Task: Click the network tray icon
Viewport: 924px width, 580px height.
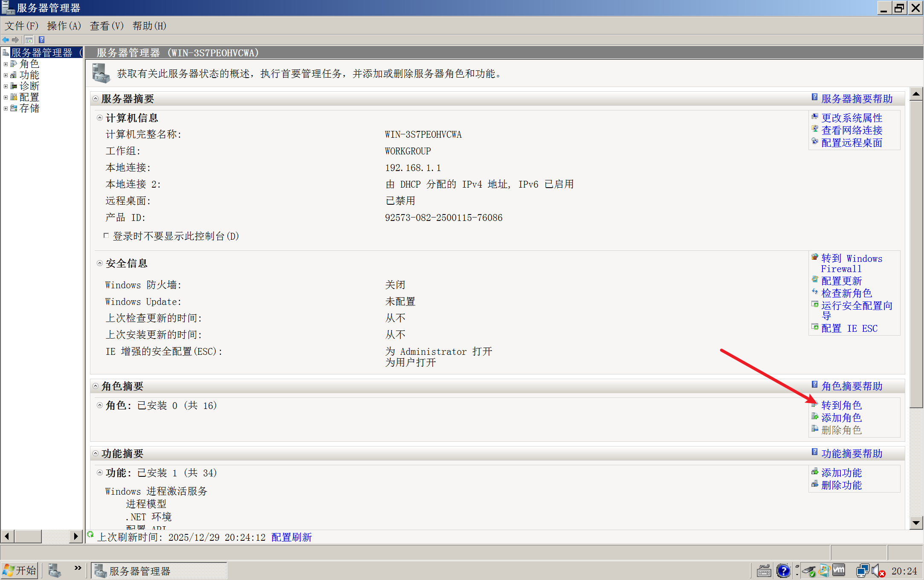Action: click(862, 571)
